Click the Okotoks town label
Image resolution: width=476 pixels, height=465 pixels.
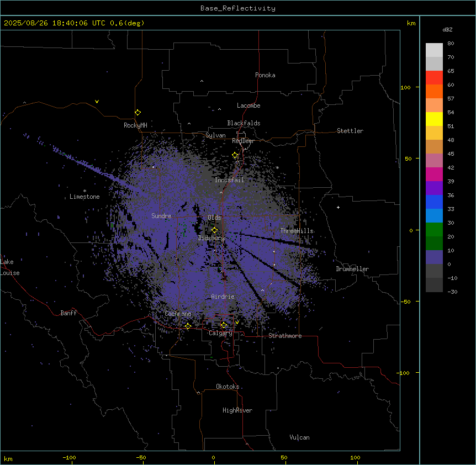(228, 387)
